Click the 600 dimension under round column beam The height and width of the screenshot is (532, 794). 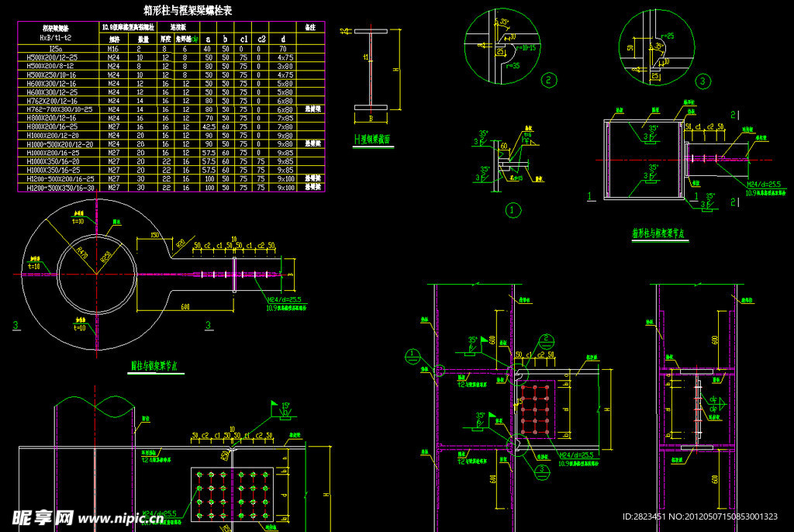(184, 306)
